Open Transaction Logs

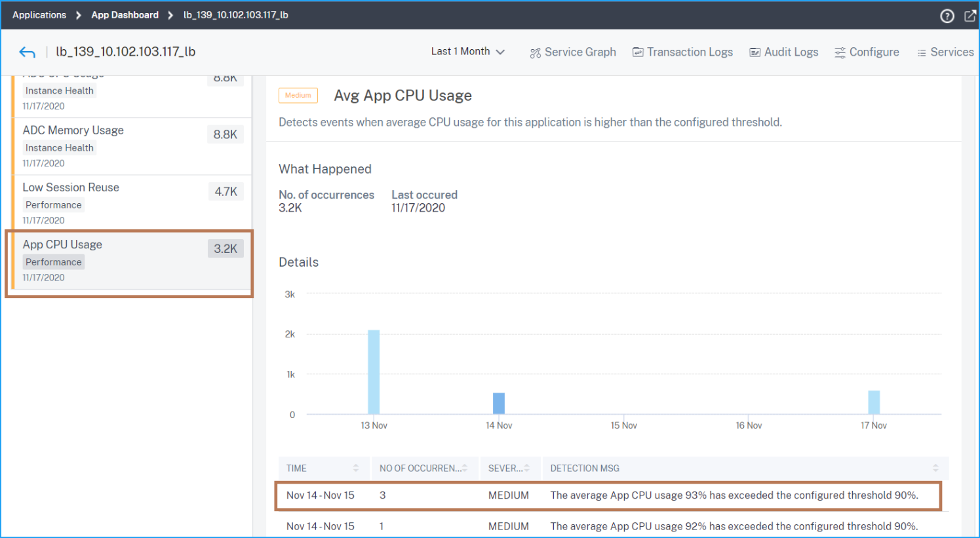point(682,52)
